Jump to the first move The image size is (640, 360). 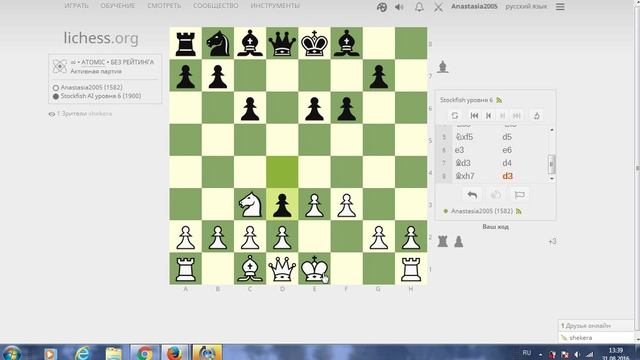coord(474,116)
